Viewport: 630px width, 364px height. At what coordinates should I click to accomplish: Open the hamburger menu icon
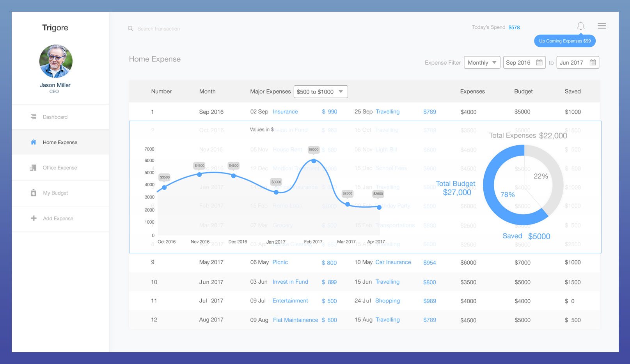coord(602,26)
